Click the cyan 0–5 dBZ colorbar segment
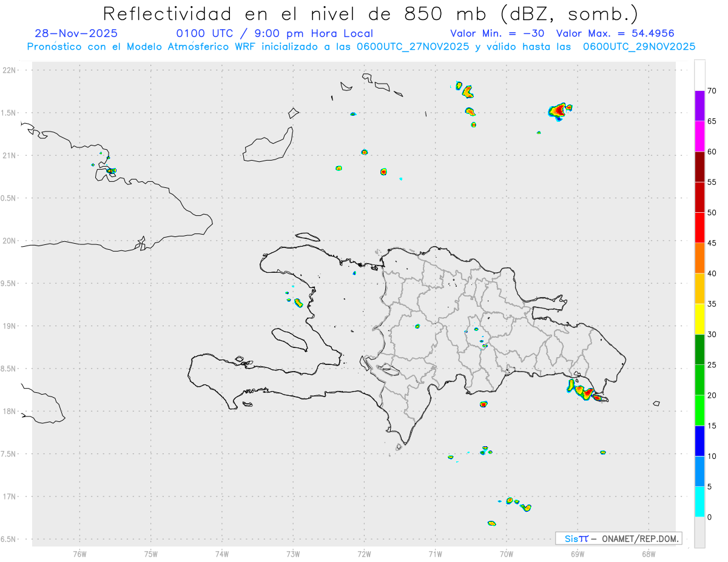 699,502
